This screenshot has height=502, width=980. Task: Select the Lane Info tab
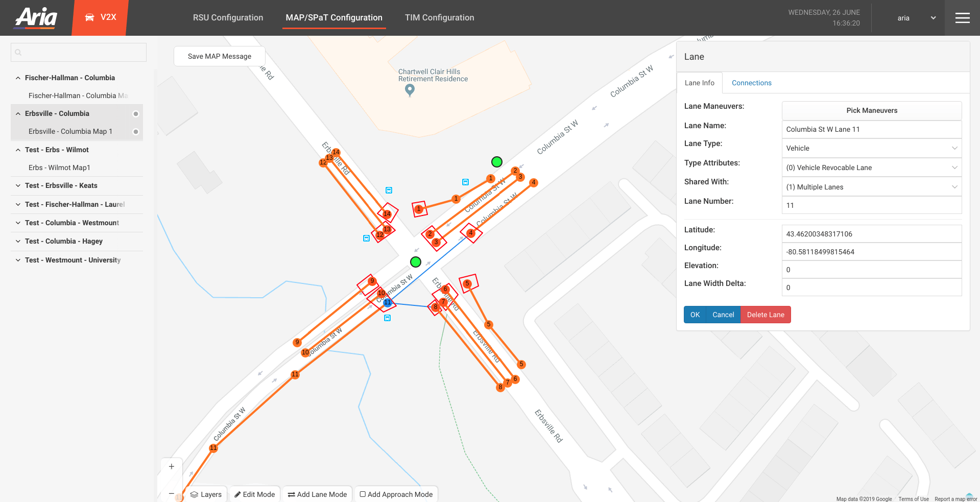coord(700,83)
